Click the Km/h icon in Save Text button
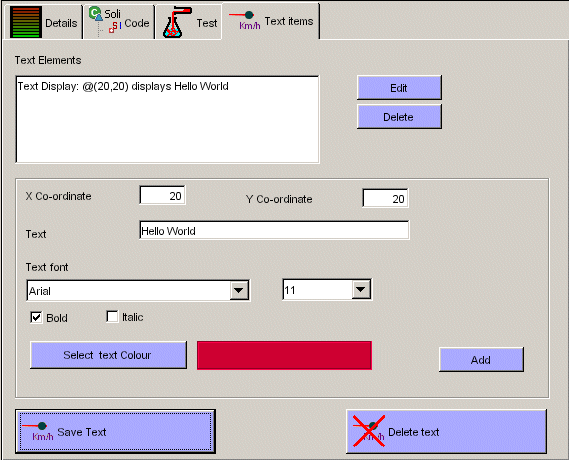 click(38, 431)
